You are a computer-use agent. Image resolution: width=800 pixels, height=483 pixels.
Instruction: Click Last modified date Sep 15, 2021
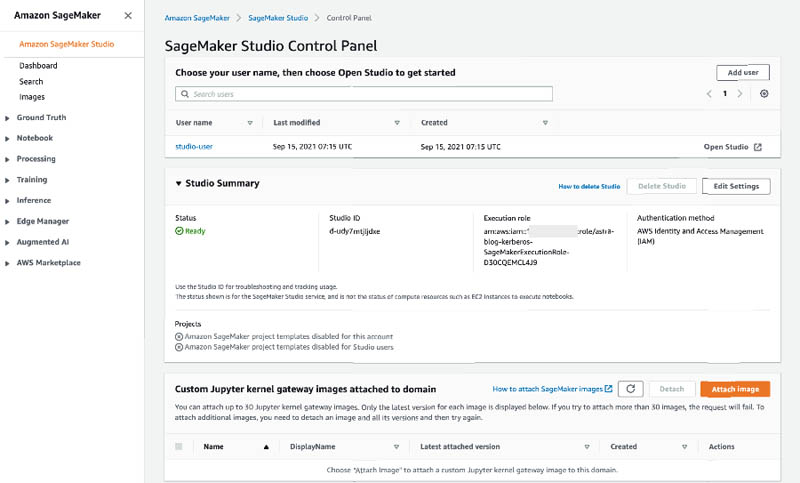click(312, 147)
